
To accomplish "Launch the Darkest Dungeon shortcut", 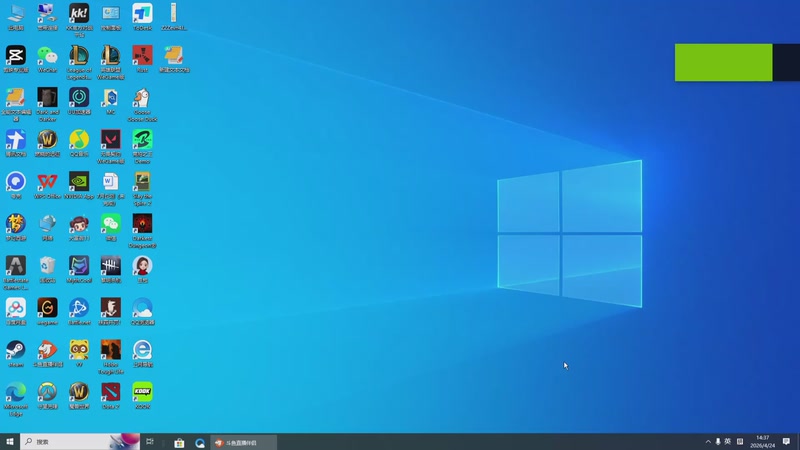I will (142, 231).
